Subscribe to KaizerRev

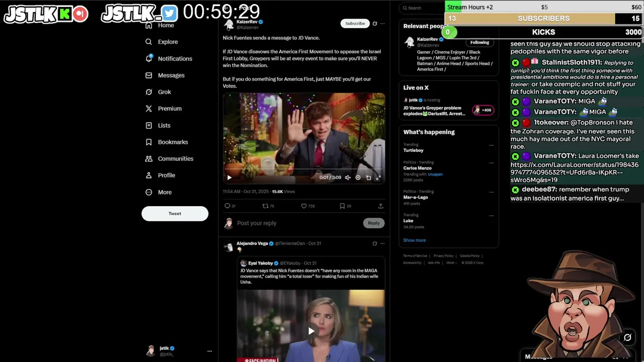pyautogui.click(x=355, y=24)
